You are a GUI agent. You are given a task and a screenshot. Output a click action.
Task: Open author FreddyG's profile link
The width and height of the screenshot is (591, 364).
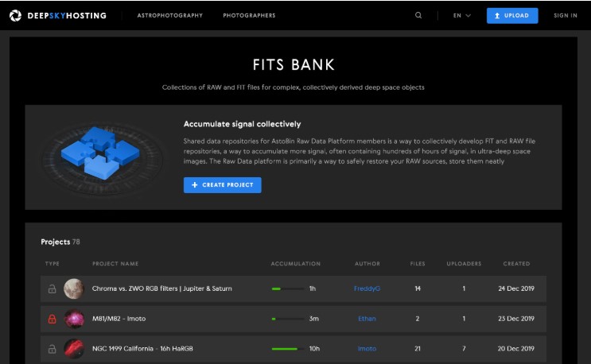[x=367, y=288]
